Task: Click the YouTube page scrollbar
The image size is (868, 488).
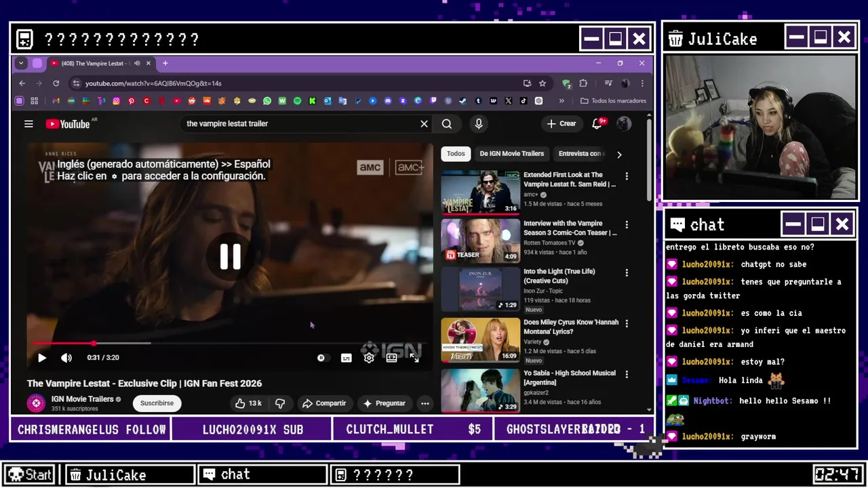Action: tap(649, 160)
